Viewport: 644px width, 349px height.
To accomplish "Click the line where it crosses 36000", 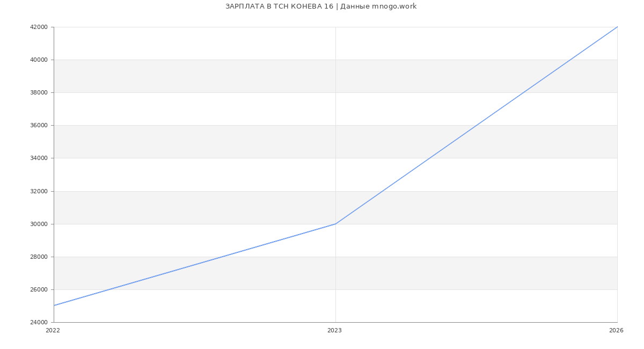I will click(x=477, y=125).
